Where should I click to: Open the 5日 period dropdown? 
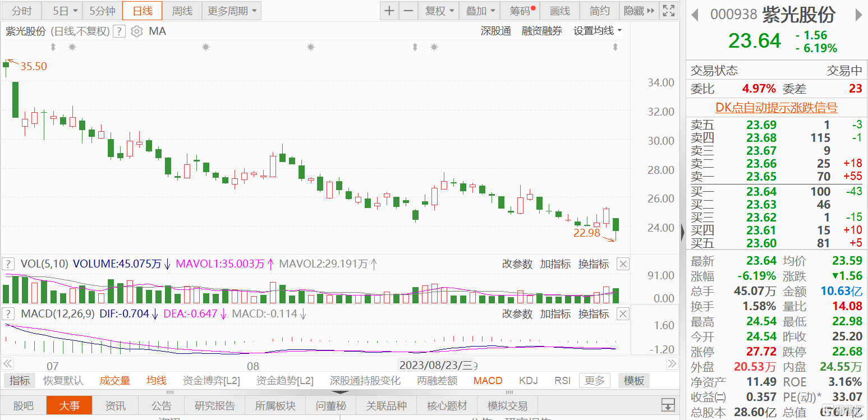pyautogui.click(x=62, y=11)
